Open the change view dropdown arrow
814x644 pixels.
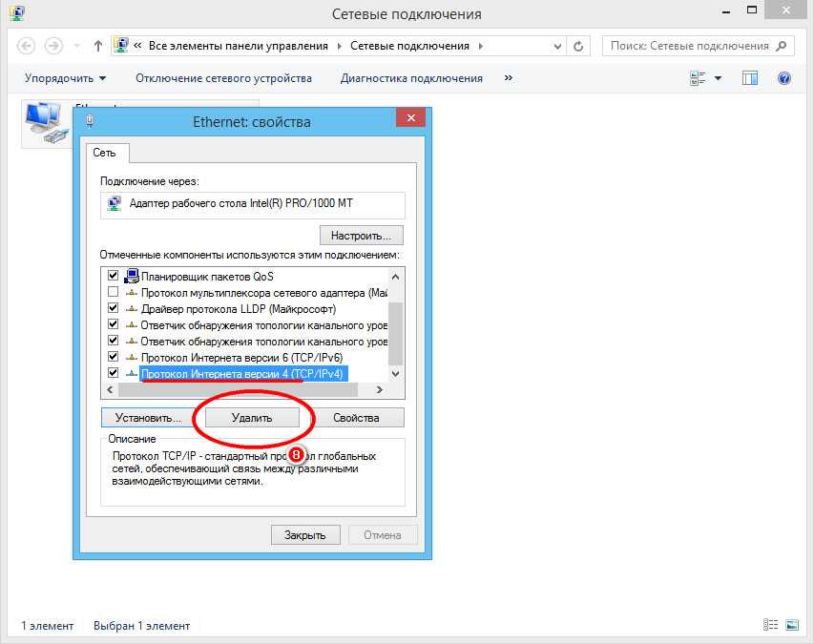718,78
